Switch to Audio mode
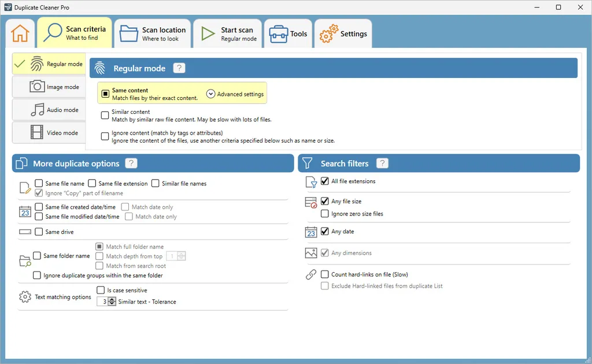The height and width of the screenshot is (364, 592). tap(49, 110)
